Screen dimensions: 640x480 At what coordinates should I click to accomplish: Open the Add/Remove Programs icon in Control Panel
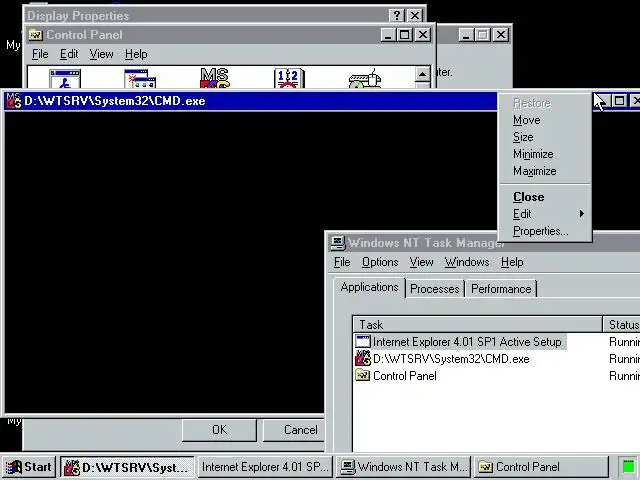pyautogui.click(x=140, y=78)
